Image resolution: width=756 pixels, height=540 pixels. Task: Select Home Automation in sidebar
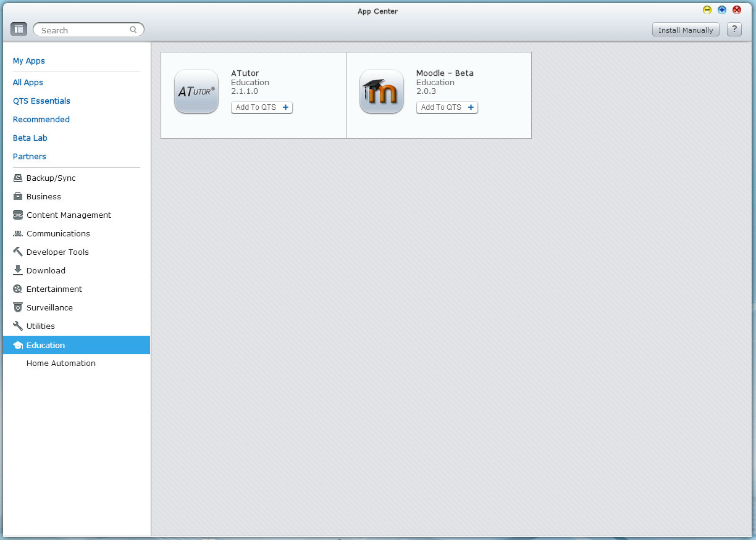point(61,363)
